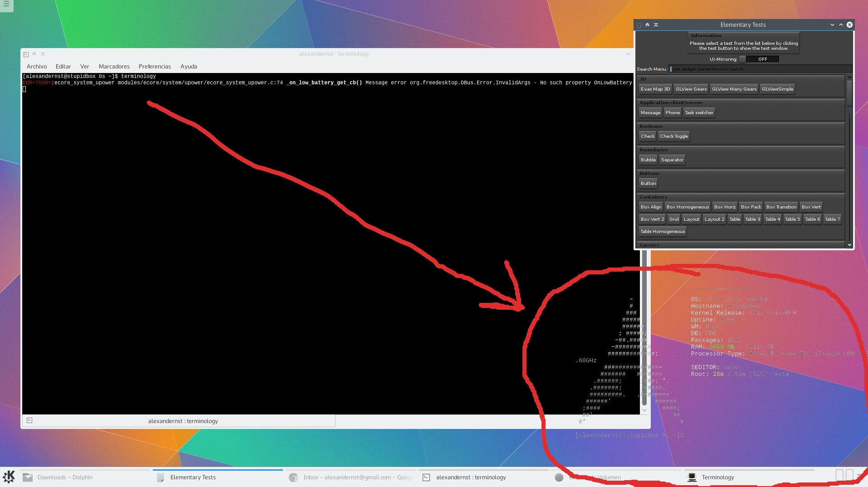Click Elementary Tests list scrollbar down arrow
This screenshot has height=487, width=868.
pos(849,245)
